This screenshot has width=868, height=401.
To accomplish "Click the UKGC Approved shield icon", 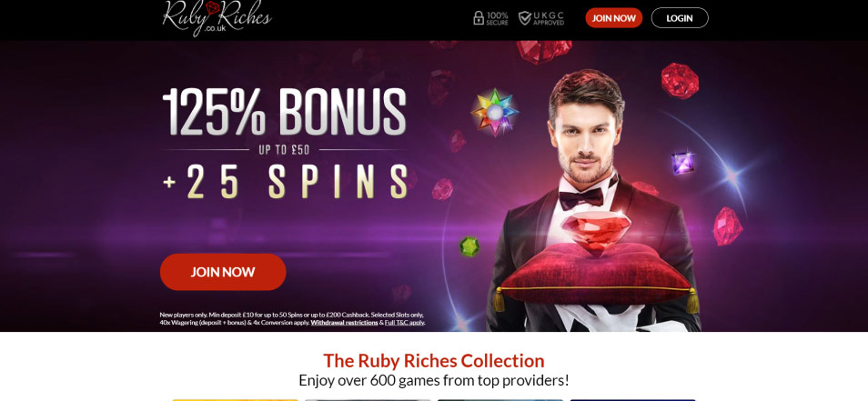I will (524, 18).
